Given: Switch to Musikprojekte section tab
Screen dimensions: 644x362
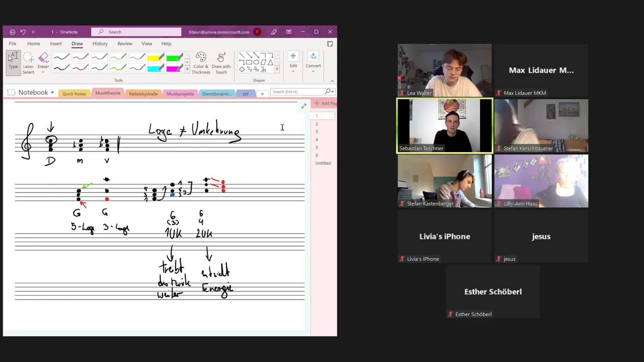Looking at the screenshot, I should [x=180, y=94].
